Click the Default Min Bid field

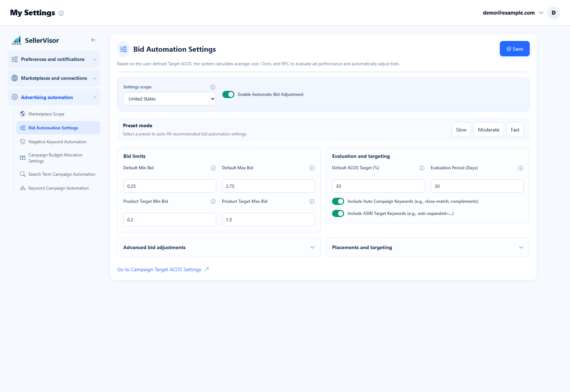[x=170, y=186]
